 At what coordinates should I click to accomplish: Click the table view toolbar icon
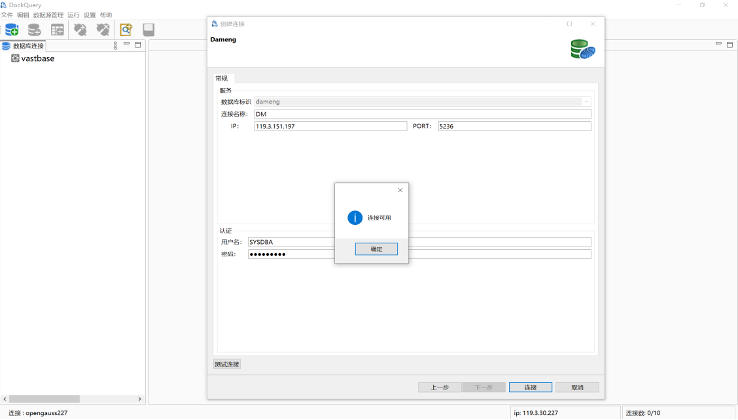coord(57,30)
